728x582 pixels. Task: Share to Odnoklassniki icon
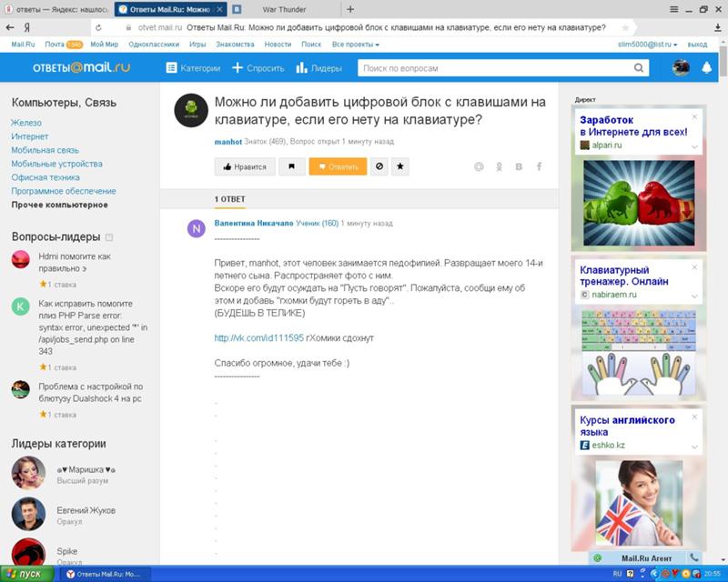tap(499, 166)
